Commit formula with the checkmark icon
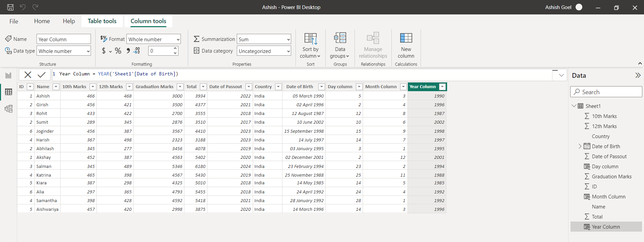 (42, 74)
